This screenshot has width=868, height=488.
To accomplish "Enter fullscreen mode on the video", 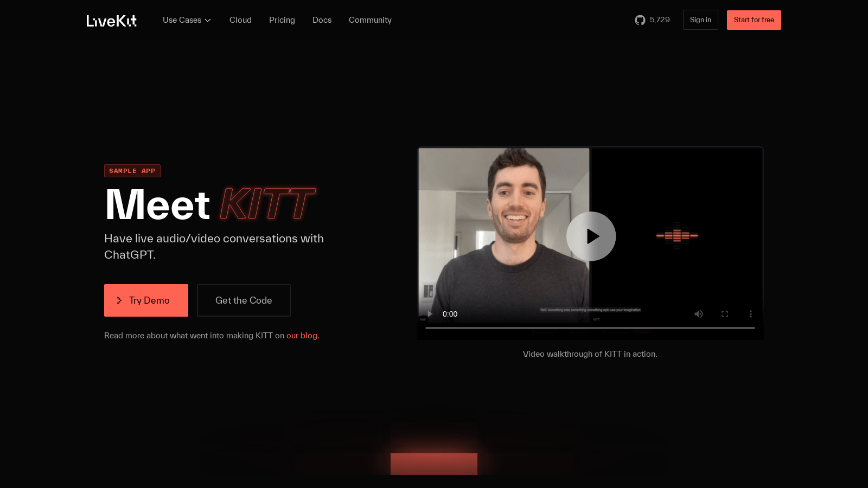I will tap(725, 314).
